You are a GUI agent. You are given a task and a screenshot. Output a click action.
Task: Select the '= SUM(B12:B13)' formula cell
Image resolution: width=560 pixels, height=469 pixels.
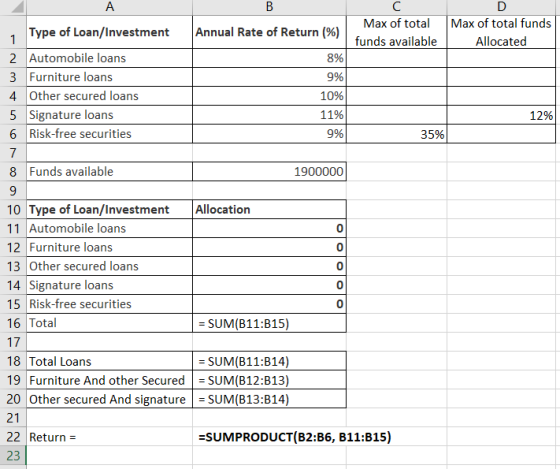pyautogui.click(x=269, y=380)
